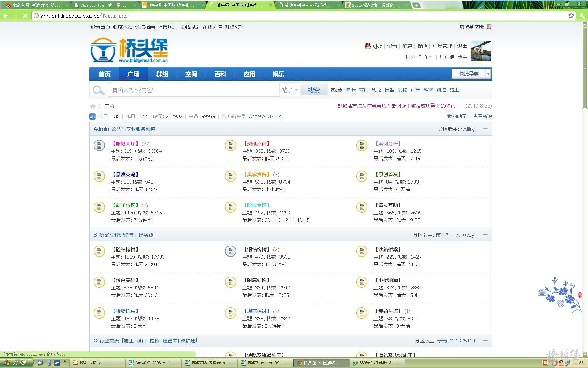Image resolution: width=588 pixels, height=368 pixels.
Task: Open 校对后修改 folder in taskbar
Action: click(x=97, y=363)
